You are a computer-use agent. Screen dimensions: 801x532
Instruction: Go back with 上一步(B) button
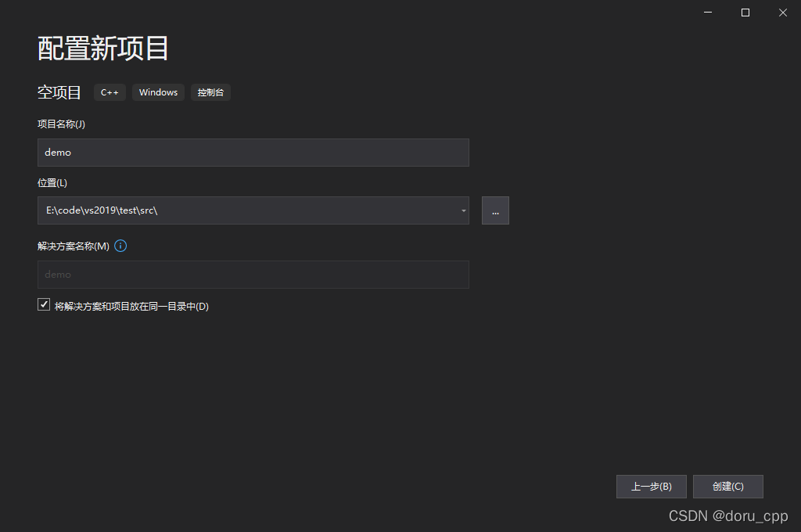[652, 487]
